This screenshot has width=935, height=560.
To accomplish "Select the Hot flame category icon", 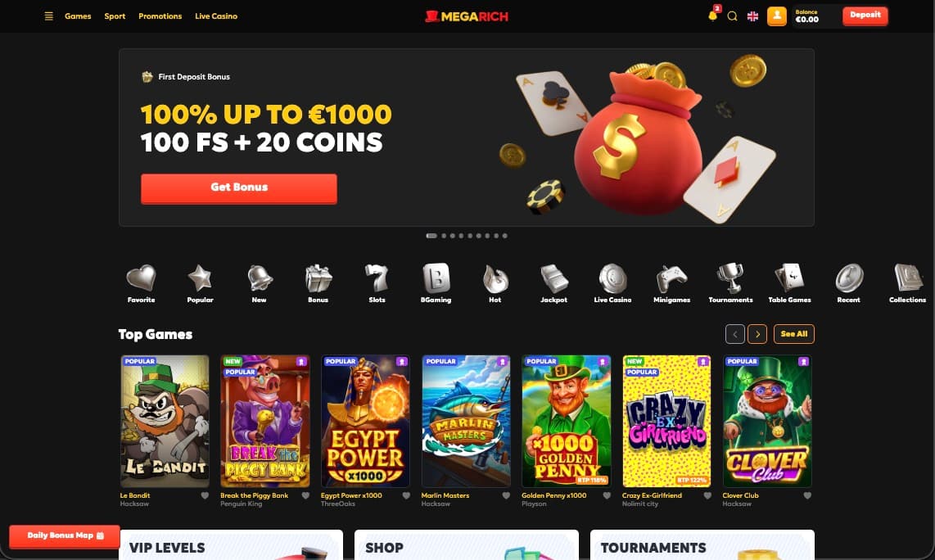I will (x=495, y=278).
